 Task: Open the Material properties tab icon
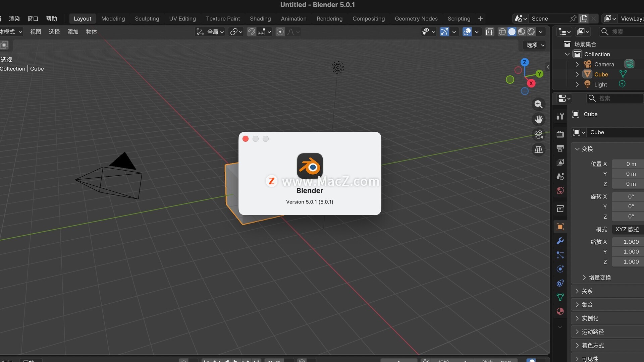coord(560,311)
